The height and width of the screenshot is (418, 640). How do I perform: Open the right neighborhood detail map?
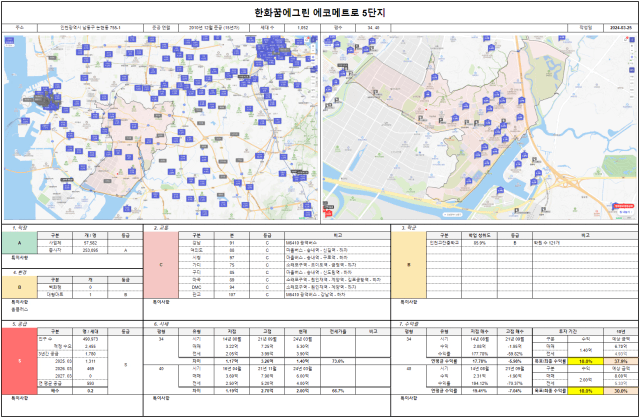(479, 127)
